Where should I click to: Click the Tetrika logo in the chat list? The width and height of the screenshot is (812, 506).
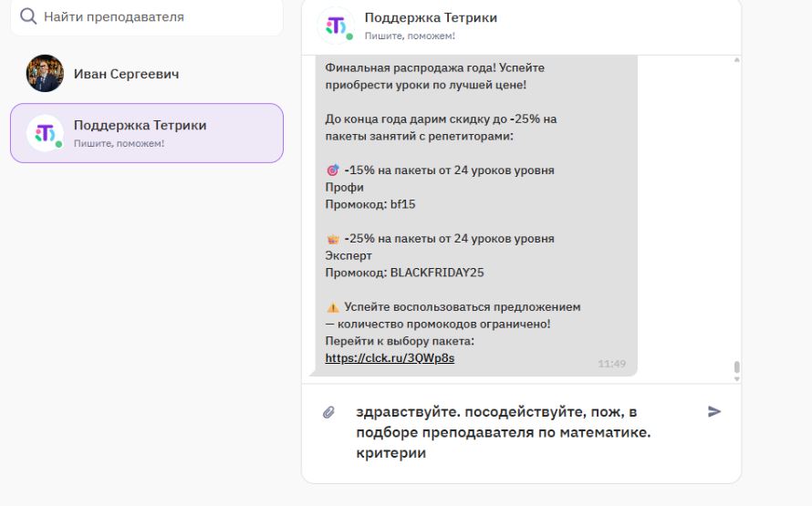tap(45, 133)
